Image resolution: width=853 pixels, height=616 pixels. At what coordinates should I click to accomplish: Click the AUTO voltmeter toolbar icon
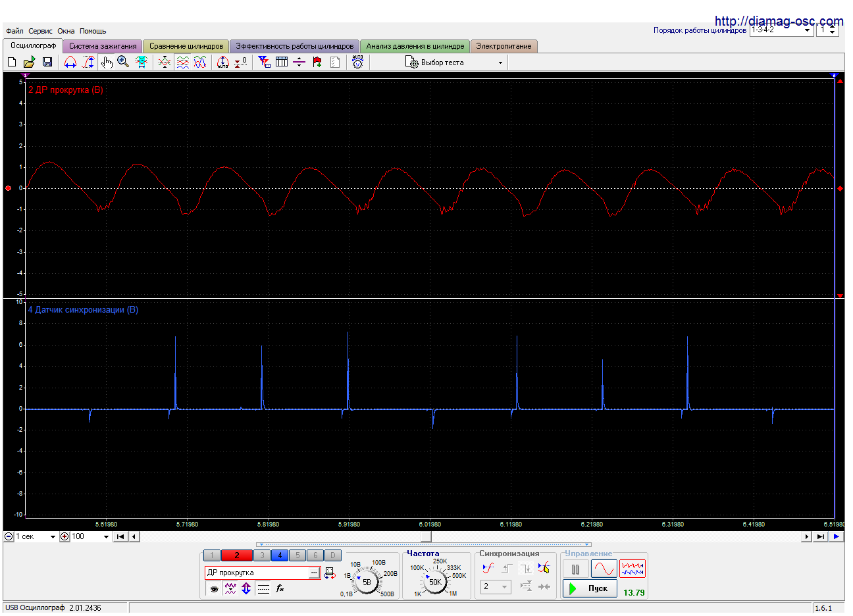pyautogui.click(x=357, y=62)
